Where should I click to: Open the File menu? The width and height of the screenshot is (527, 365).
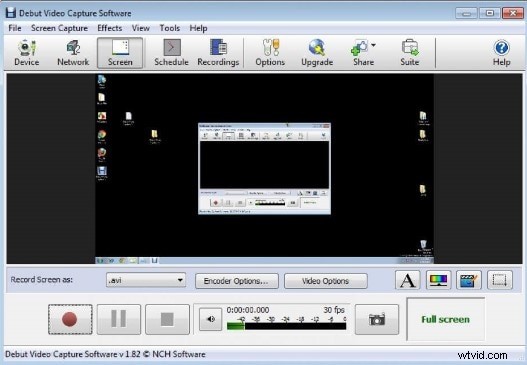pyautogui.click(x=15, y=28)
